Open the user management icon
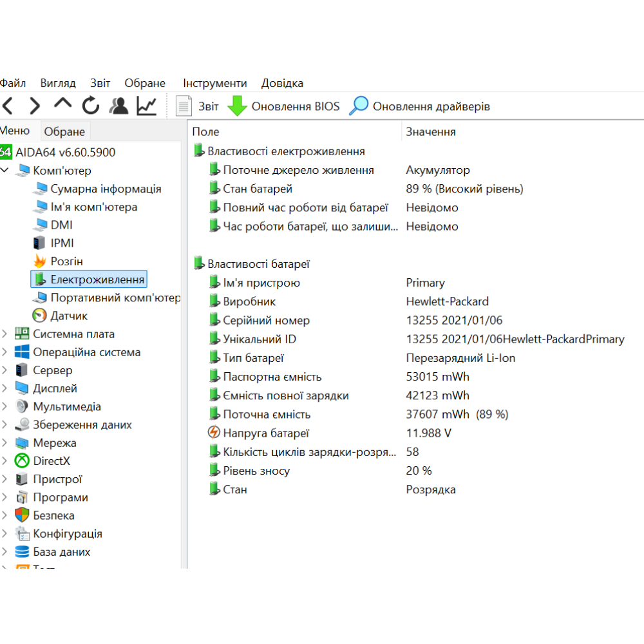Image resolution: width=644 pixels, height=644 pixels. [118, 106]
